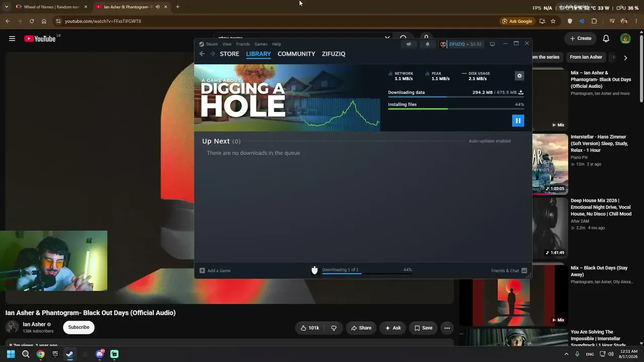Open the Games menu in Steam
The height and width of the screenshot is (362, 644).
[x=261, y=44]
